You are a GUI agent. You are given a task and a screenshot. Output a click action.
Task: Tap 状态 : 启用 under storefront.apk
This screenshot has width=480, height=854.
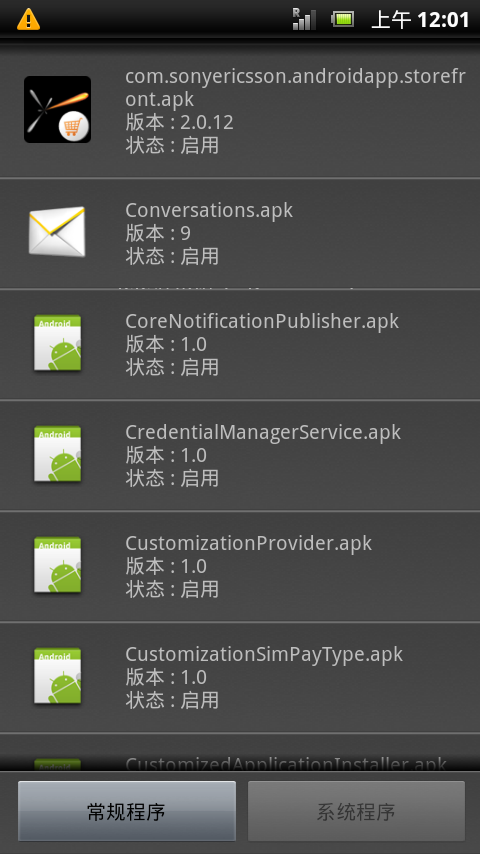[172, 145]
